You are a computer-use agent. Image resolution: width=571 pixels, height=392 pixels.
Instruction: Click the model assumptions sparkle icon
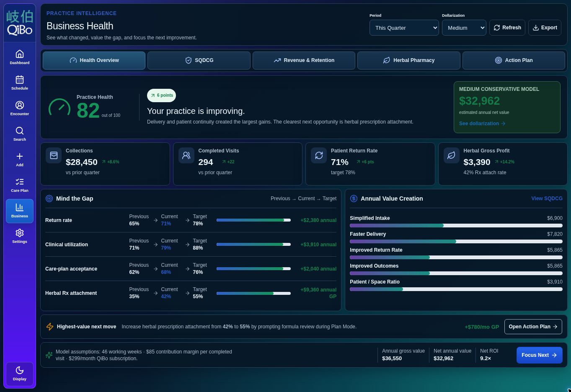(x=49, y=355)
